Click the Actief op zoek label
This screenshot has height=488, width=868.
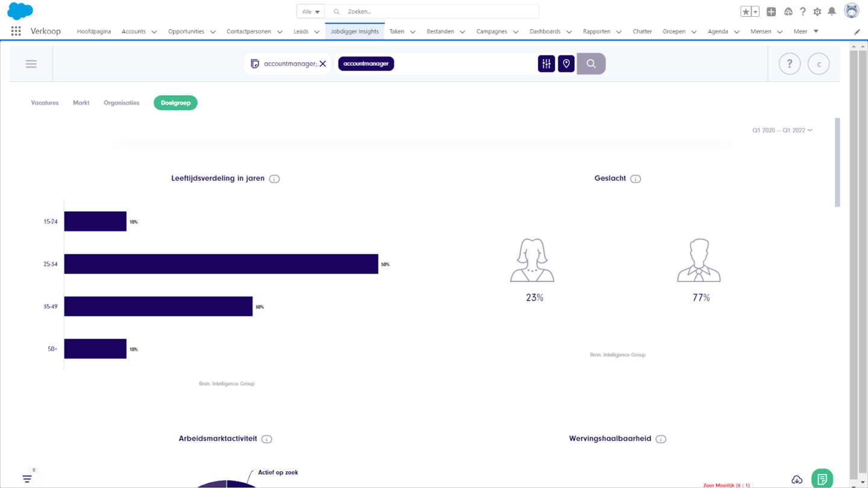click(x=278, y=472)
